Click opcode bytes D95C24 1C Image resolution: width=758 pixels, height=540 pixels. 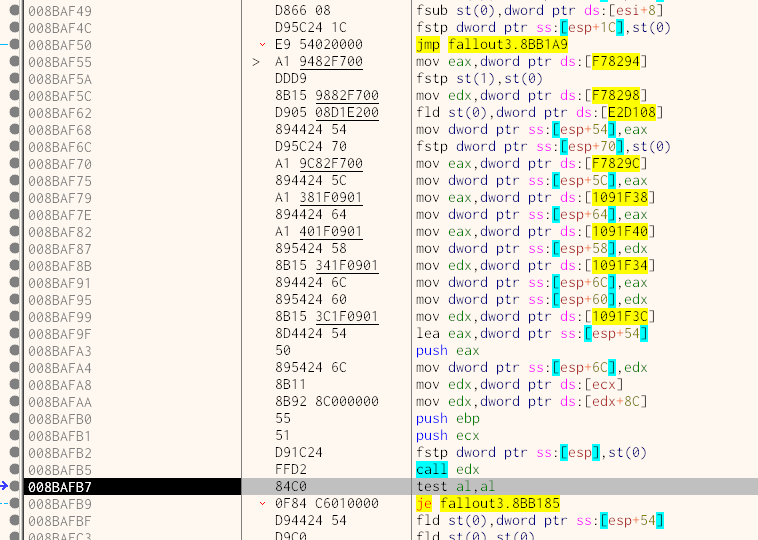311,28
